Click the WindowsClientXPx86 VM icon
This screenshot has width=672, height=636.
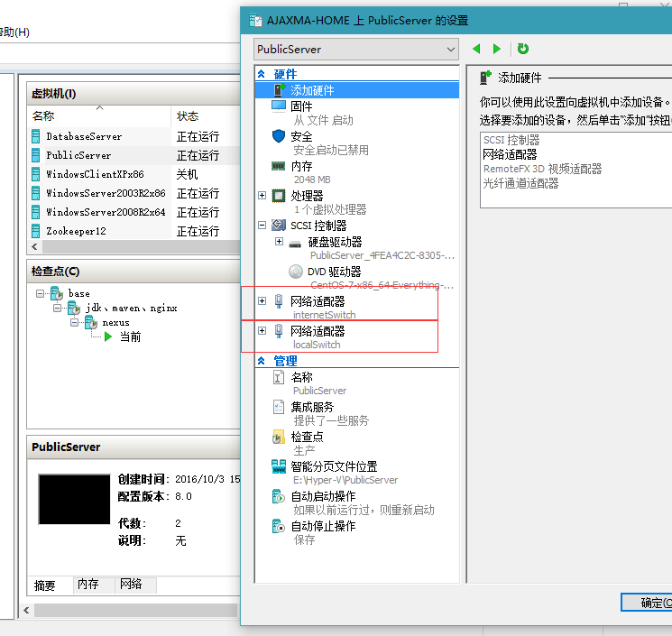point(36,174)
